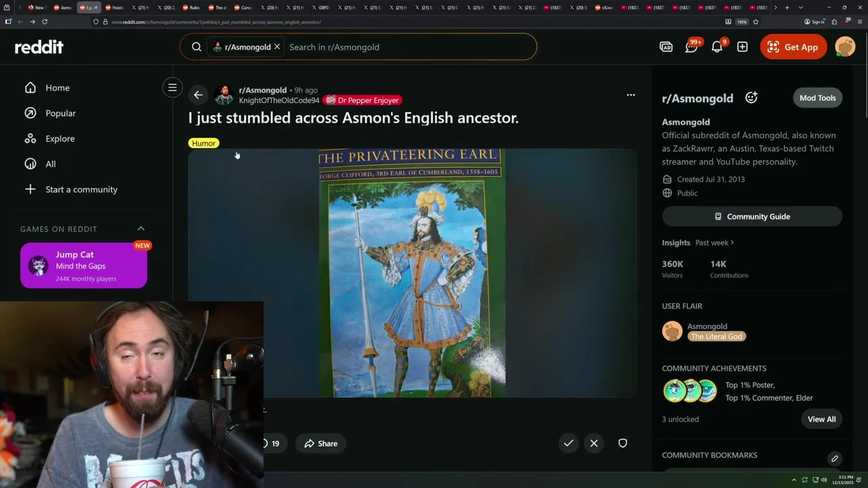This screenshot has width=868, height=488.
Task: Open the Reddit home logo
Action: [39, 47]
